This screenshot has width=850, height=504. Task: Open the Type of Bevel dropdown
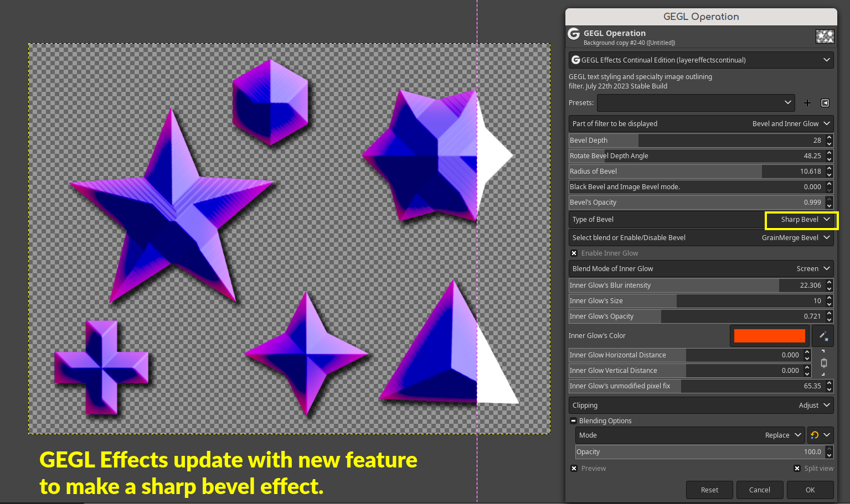[801, 220]
